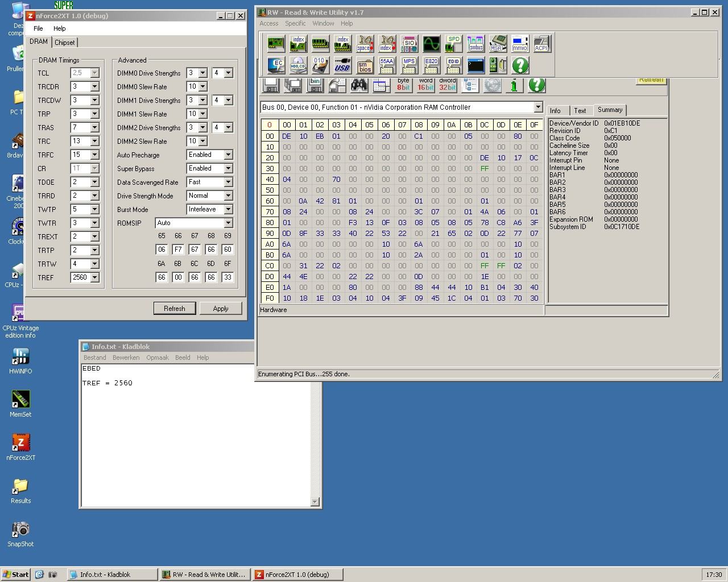
Task: Expand the TREF timing dropdown
Action: [x=94, y=278]
